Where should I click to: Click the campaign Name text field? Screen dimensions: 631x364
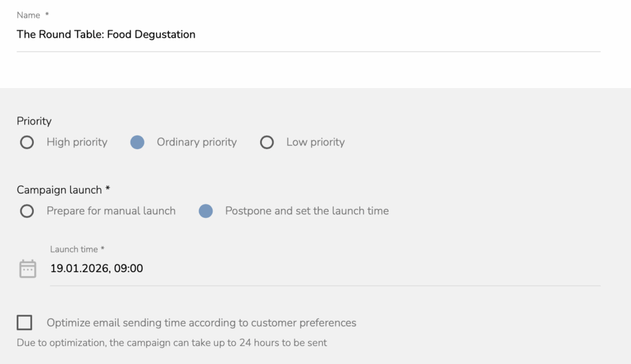[x=308, y=34]
